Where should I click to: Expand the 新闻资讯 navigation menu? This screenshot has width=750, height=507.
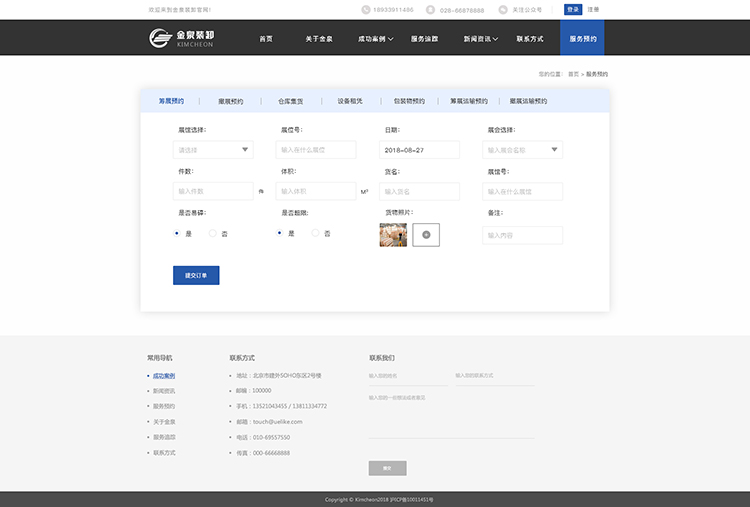(x=480, y=39)
